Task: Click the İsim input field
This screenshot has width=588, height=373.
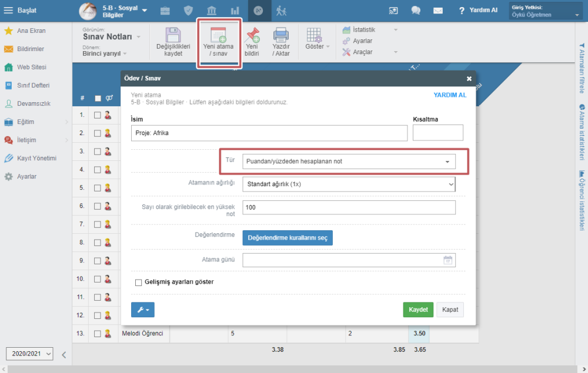Action: coord(269,133)
